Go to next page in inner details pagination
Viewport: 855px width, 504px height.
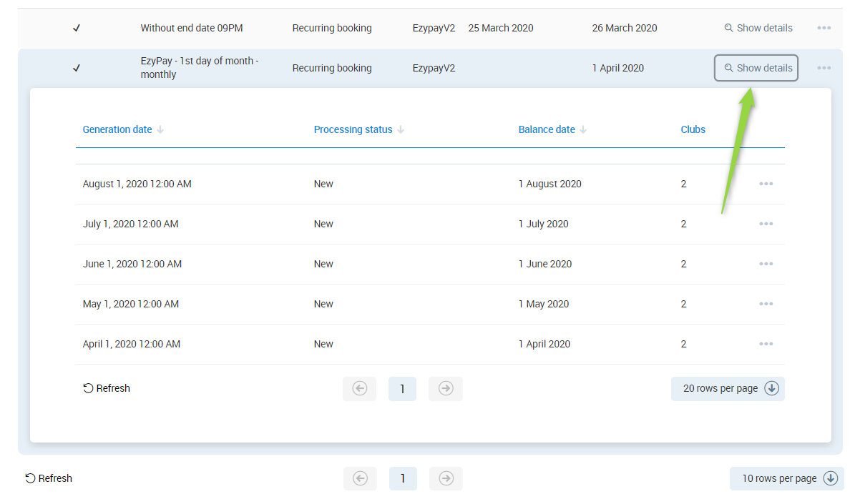445,388
